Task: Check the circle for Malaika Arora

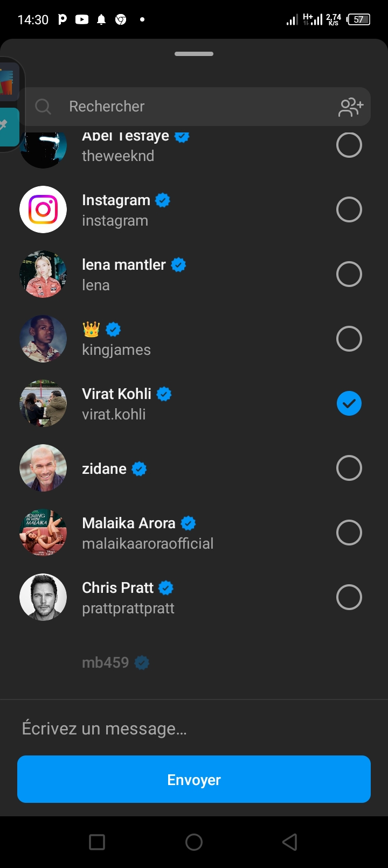Action: pyautogui.click(x=349, y=533)
